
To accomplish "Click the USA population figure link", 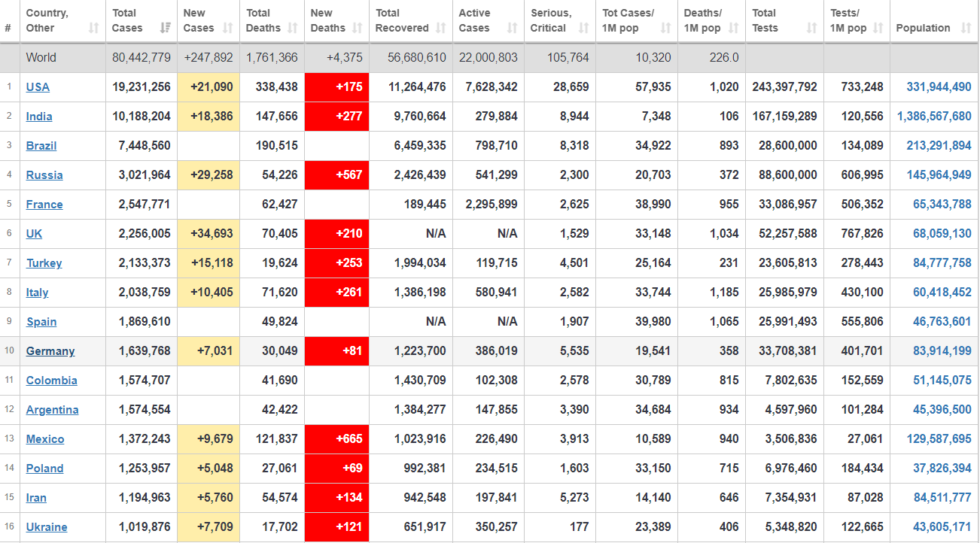I will tap(939, 87).
